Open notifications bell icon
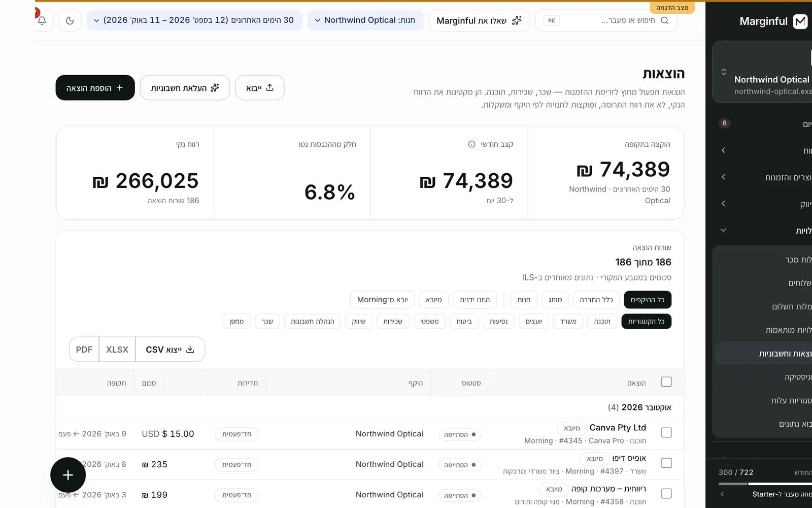Image resolution: width=812 pixels, height=508 pixels. 42,20
